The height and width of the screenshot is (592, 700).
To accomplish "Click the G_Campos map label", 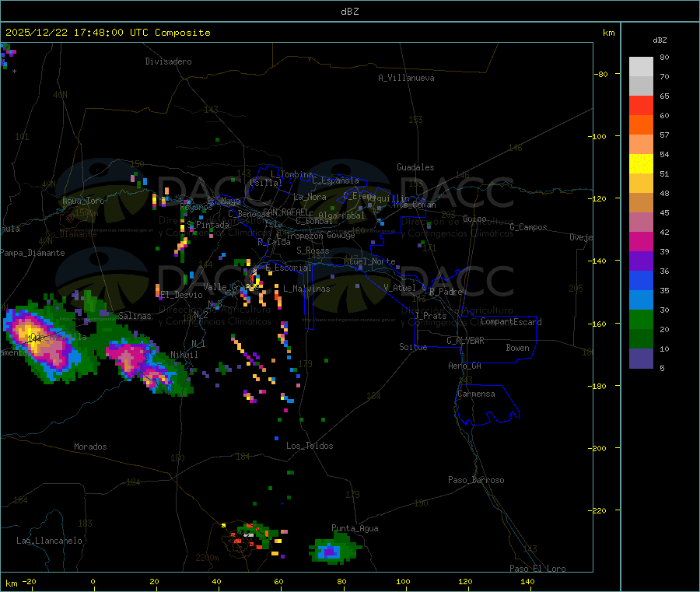I will (x=528, y=227).
